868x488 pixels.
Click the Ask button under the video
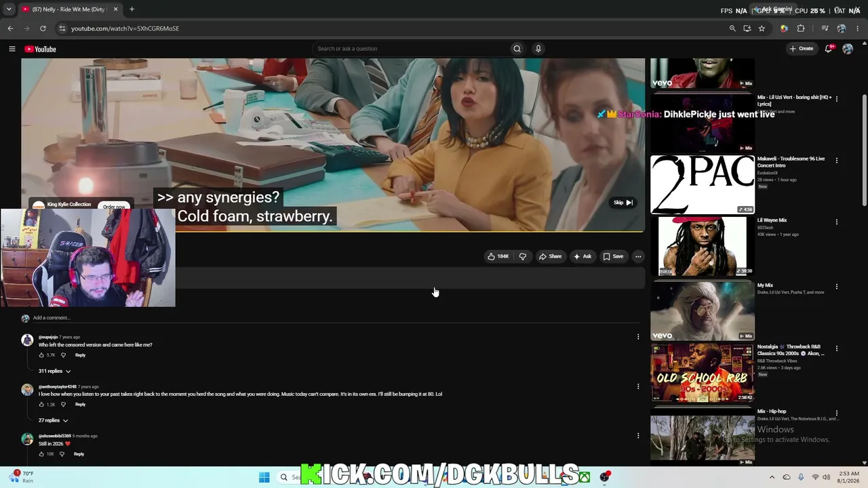[583, 256]
